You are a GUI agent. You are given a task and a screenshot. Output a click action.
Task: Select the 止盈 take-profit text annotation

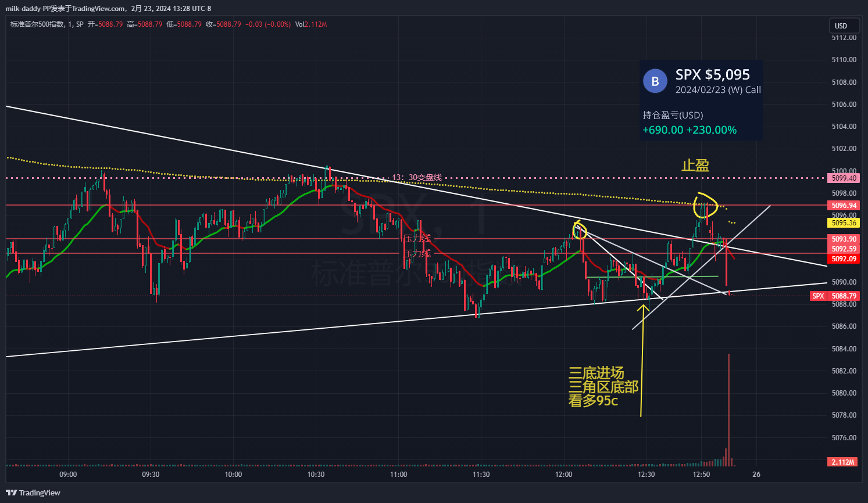tap(695, 166)
